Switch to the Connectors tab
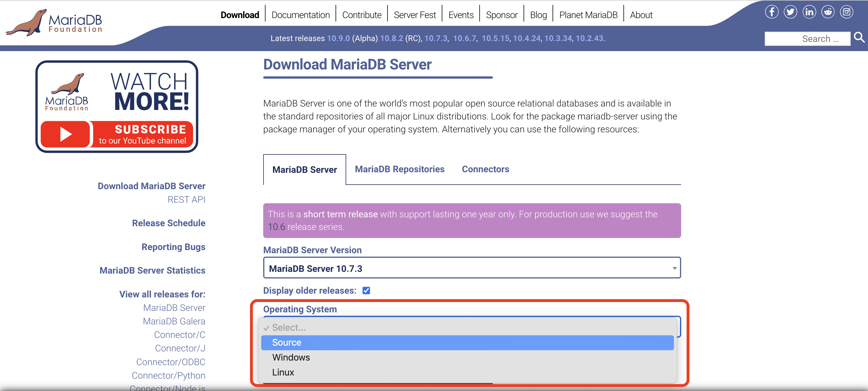The height and width of the screenshot is (391, 868). tap(485, 169)
